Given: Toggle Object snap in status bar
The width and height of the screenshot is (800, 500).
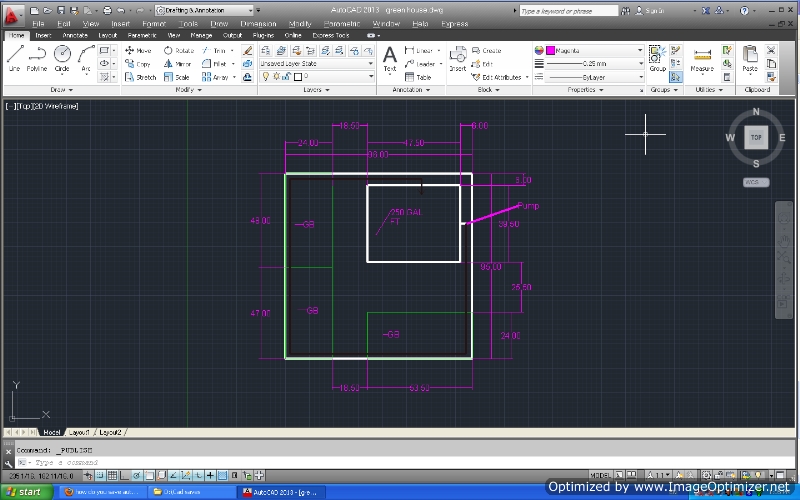Looking at the screenshot, I should click(149, 476).
